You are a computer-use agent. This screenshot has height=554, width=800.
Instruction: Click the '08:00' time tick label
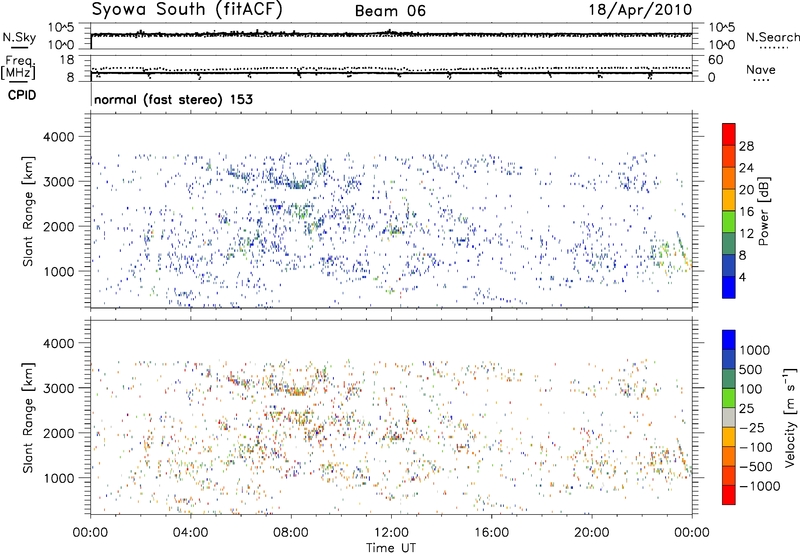tap(291, 533)
